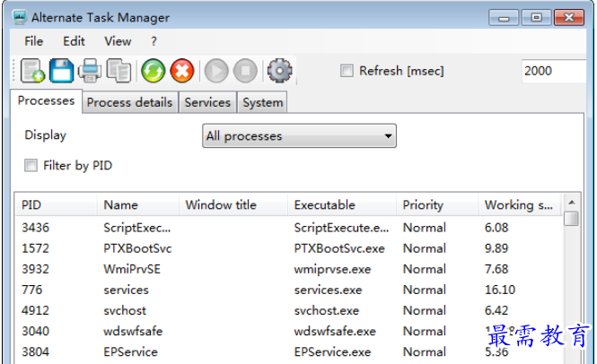
Task: Refresh list with green circular arrow icon
Action: pyautogui.click(x=153, y=71)
